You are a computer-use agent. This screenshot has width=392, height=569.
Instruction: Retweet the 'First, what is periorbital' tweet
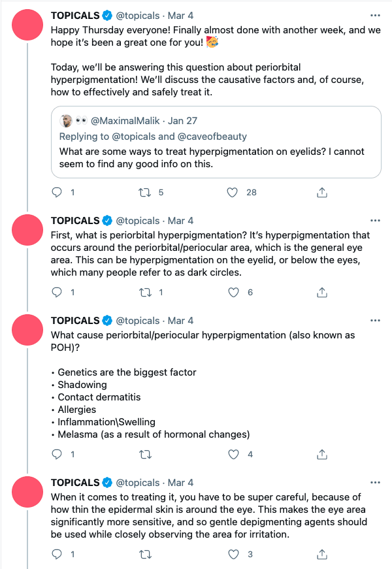[x=147, y=292]
